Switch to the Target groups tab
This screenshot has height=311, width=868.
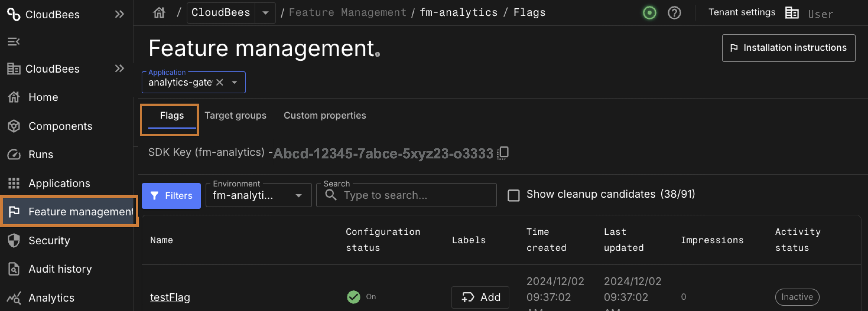coord(235,115)
